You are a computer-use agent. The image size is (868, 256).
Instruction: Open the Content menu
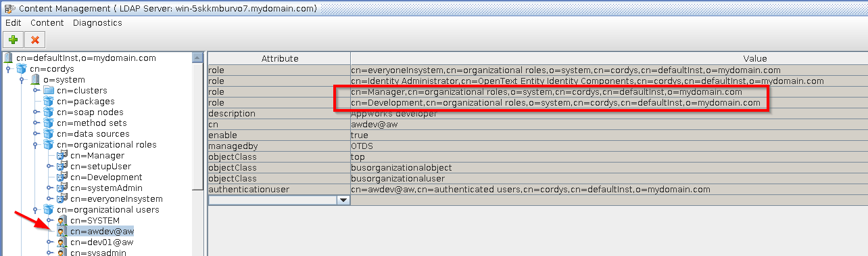[x=47, y=22]
